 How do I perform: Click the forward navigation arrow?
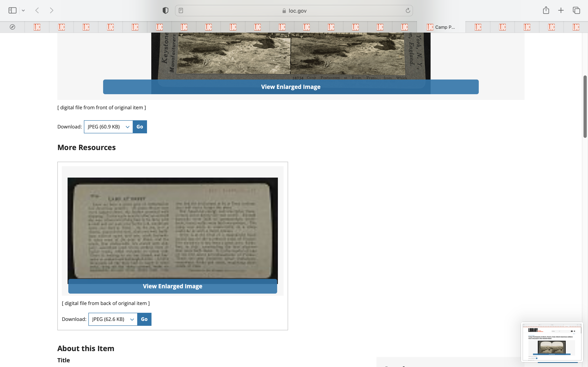click(x=51, y=10)
